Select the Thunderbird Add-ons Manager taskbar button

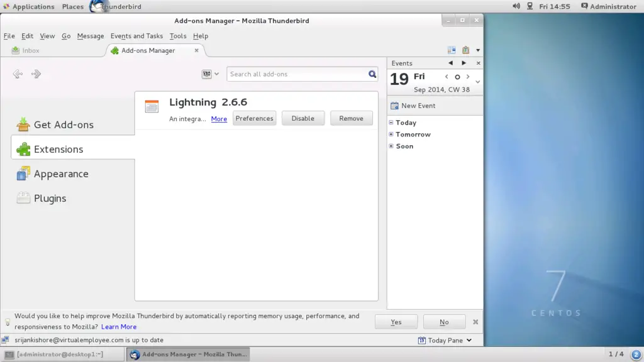(188, 354)
